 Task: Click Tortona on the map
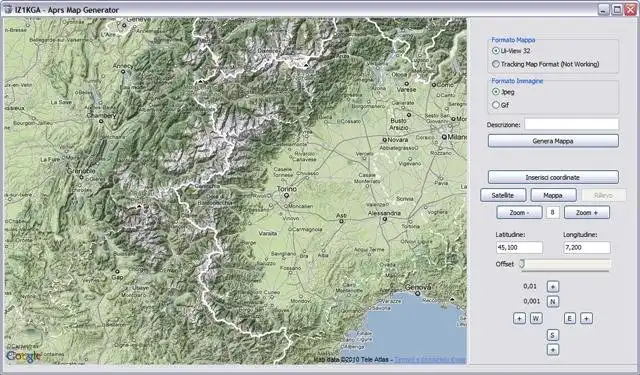coord(411,226)
